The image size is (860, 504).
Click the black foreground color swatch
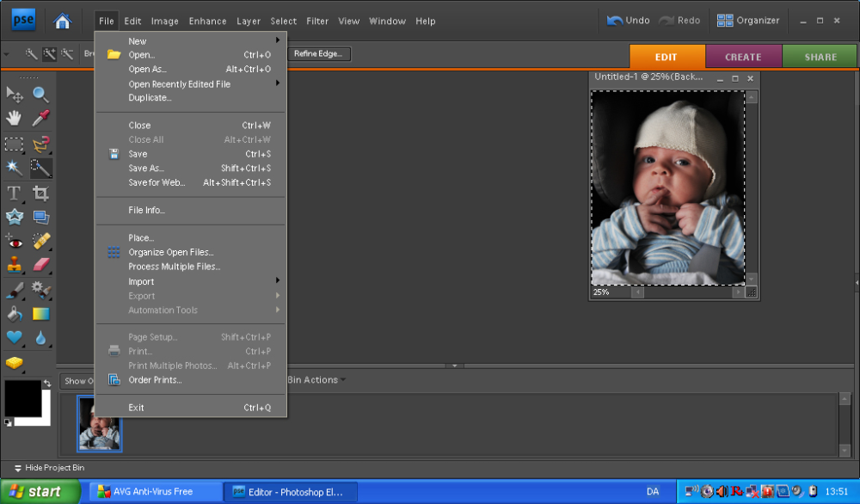pos(21,396)
